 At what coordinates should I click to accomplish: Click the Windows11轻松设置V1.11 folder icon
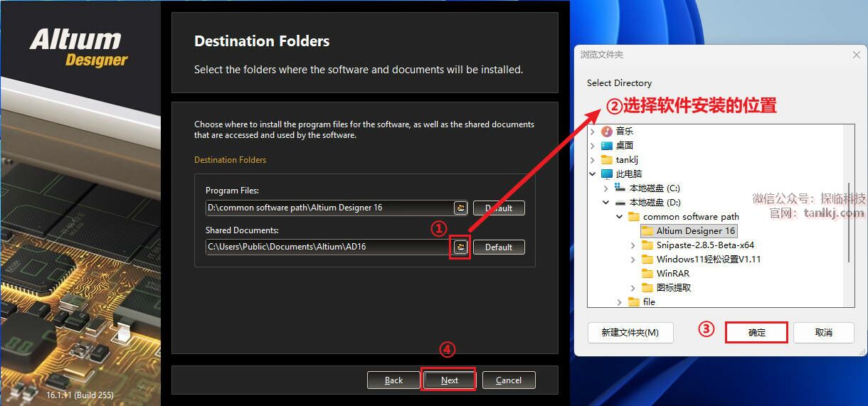(x=647, y=260)
